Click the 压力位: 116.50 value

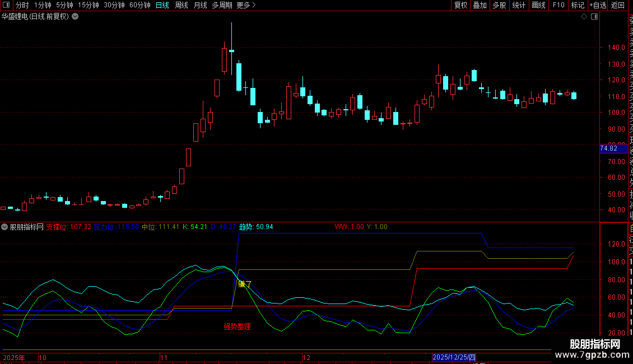[x=117, y=227]
